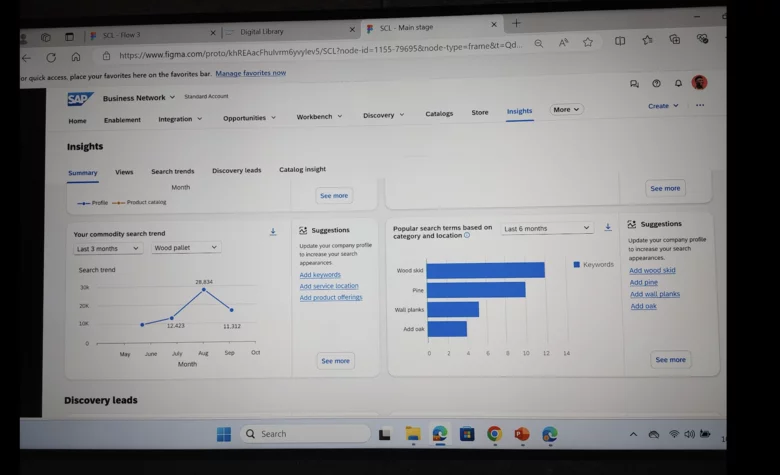Switch to Search trends tab
The image size is (780, 475).
click(x=173, y=171)
